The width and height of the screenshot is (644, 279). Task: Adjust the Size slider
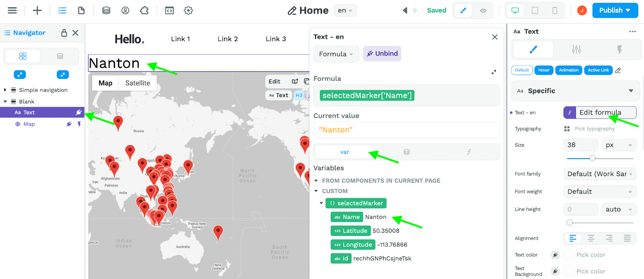pos(592,158)
